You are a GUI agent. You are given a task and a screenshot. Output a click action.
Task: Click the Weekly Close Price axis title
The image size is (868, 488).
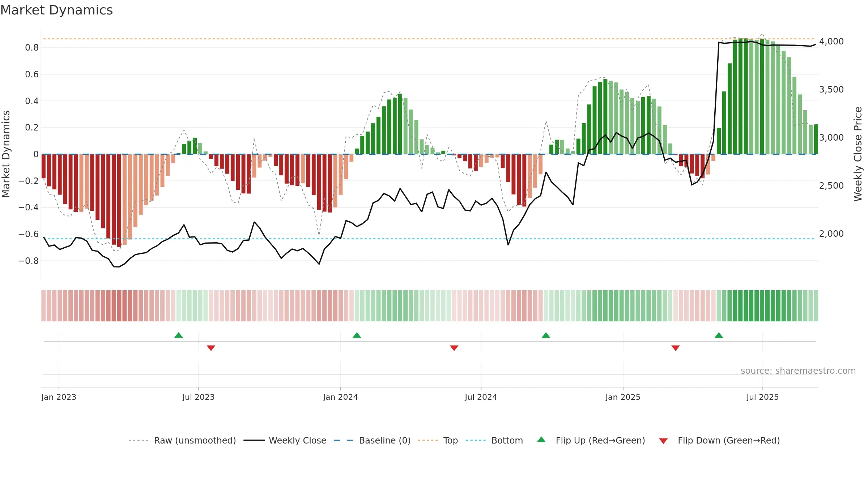tap(858, 154)
